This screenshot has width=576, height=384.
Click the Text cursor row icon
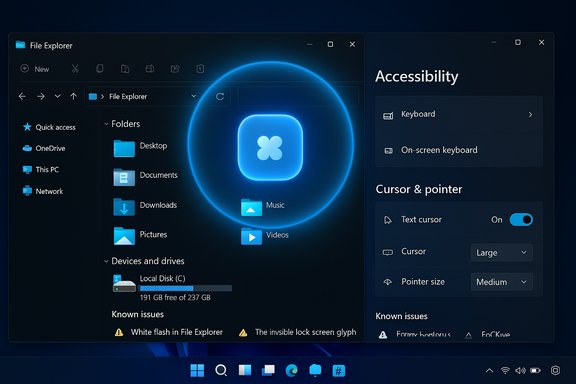388,220
